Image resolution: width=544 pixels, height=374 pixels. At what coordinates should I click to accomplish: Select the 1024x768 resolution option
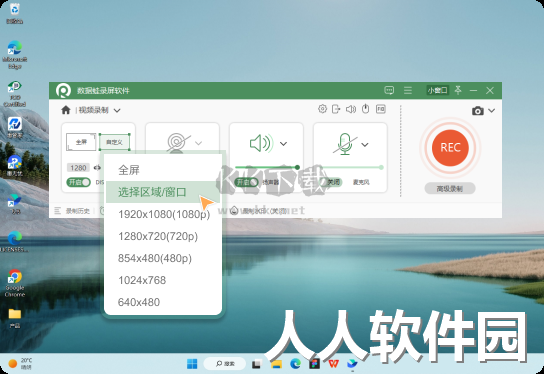[163, 280]
